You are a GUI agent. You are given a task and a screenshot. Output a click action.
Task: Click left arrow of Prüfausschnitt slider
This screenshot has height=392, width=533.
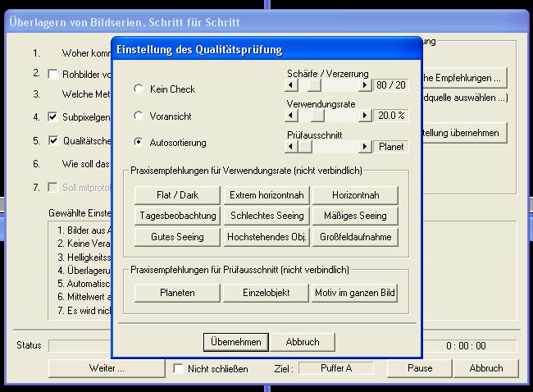click(x=290, y=147)
